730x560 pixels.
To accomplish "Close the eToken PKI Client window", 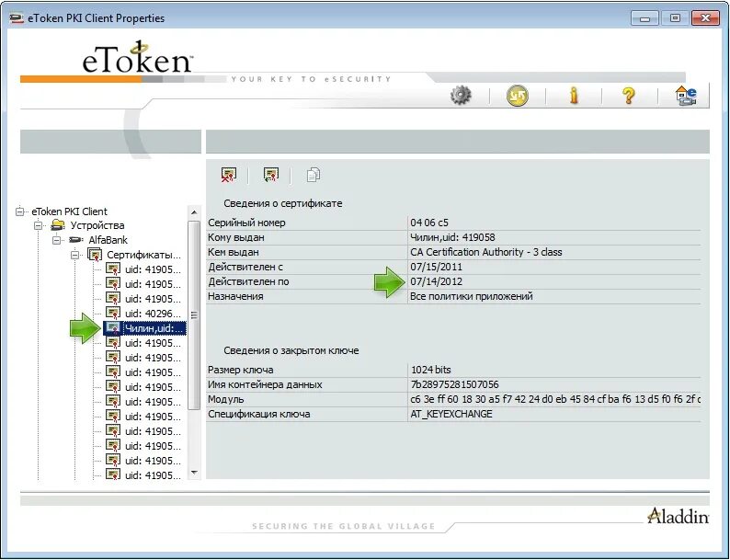I will coord(705,18).
